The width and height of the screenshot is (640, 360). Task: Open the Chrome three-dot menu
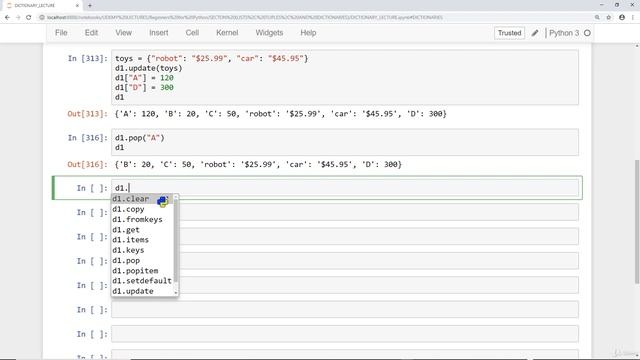tap(633, 17)
